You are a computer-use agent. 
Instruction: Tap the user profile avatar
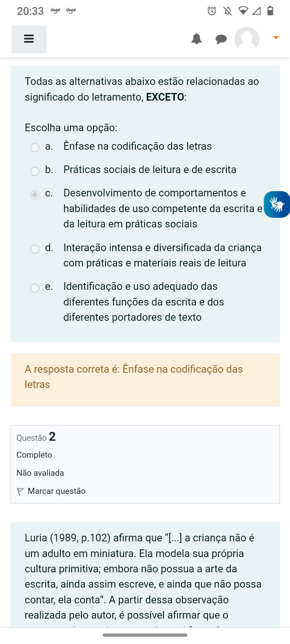click(x=246, y=39)
